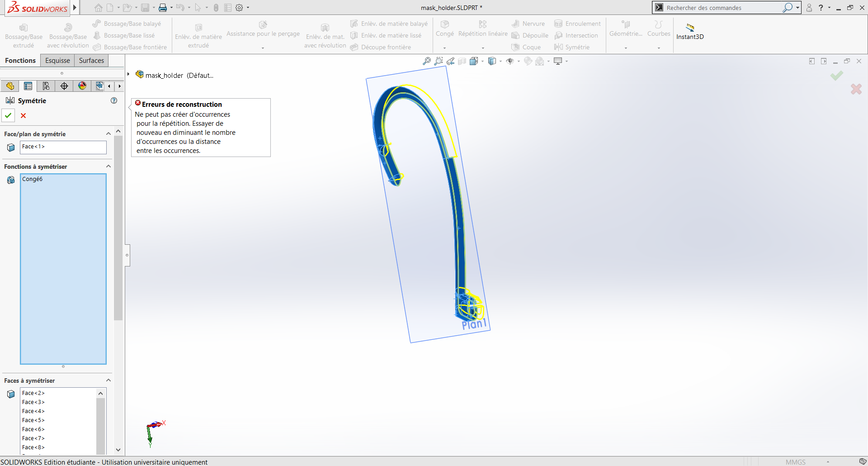868x466 pixels.
Task: Toggle the hide/show items eye icon
Action: pos(510,61)
